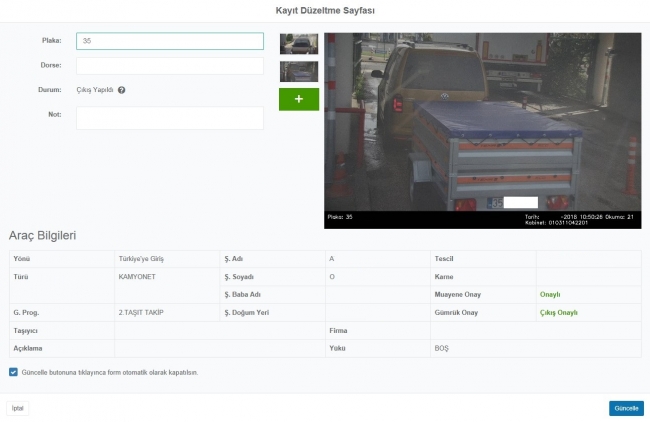The image size is (650, 422).
Task: Select the 2.TAŞIT TAKİP program cell
Action: [141, 312]
